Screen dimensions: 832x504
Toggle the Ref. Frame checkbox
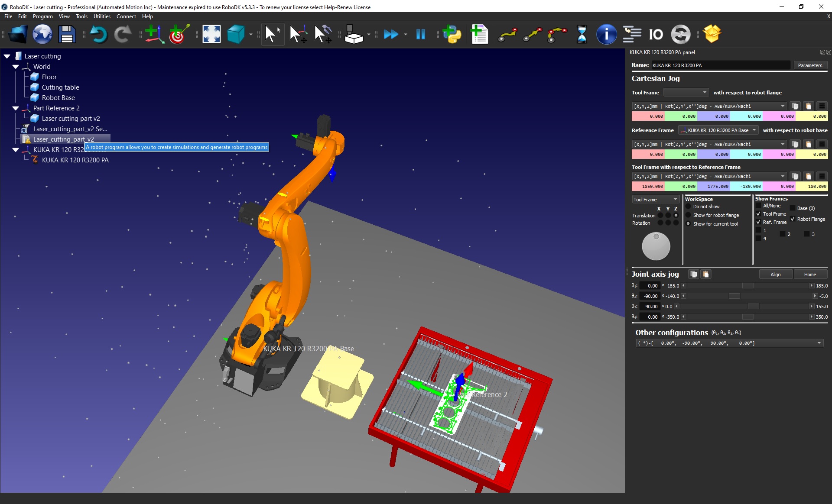tap(758, 222)
